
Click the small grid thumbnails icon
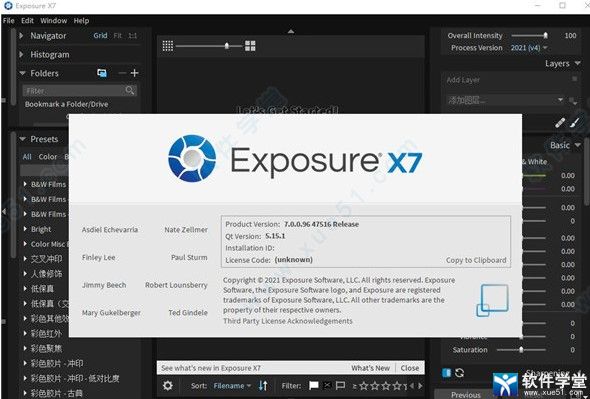(168, 46)
